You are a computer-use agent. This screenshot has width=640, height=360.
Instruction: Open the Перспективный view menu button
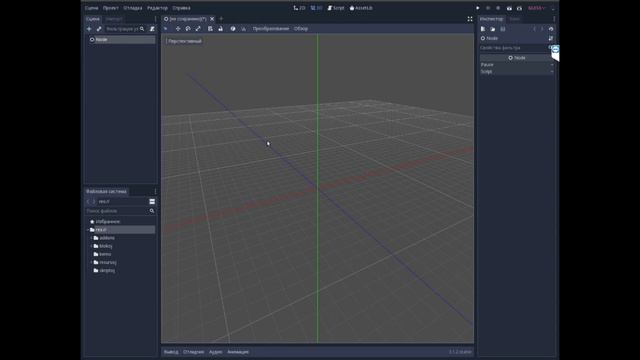point(184,41)
